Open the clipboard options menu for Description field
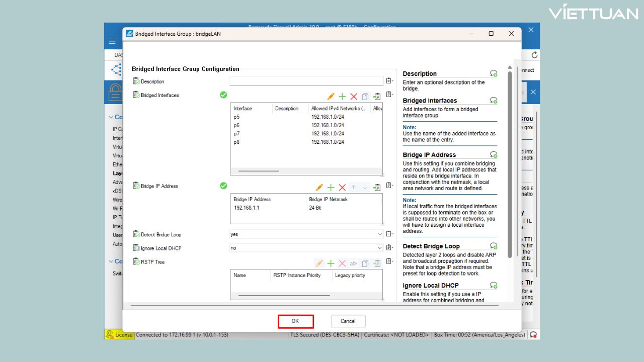Viewport: 644px width, 362px height. [x=389, y=81]
